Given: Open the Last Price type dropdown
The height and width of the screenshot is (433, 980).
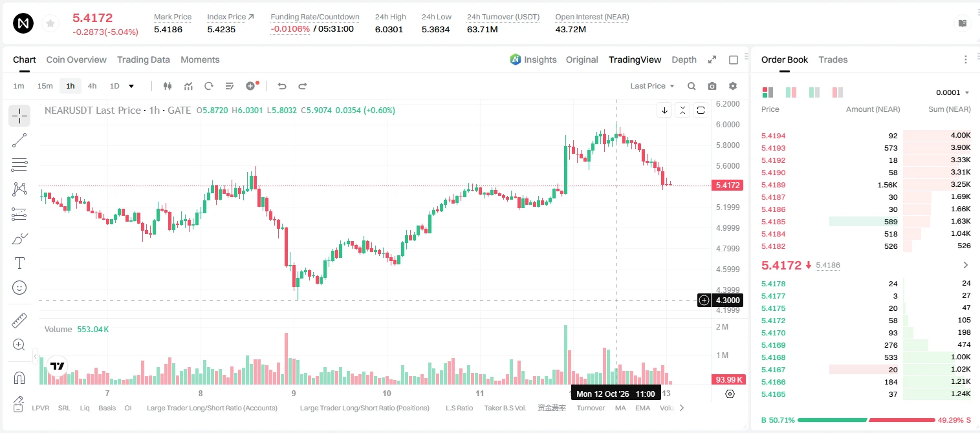Looking at the screenshot, I should click(x=652, y=86).
